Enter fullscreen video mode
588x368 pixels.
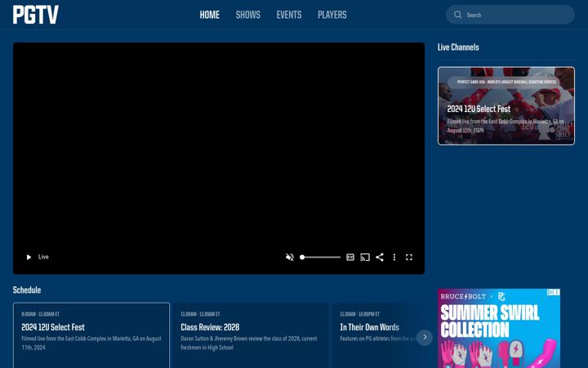coord(409,258)
